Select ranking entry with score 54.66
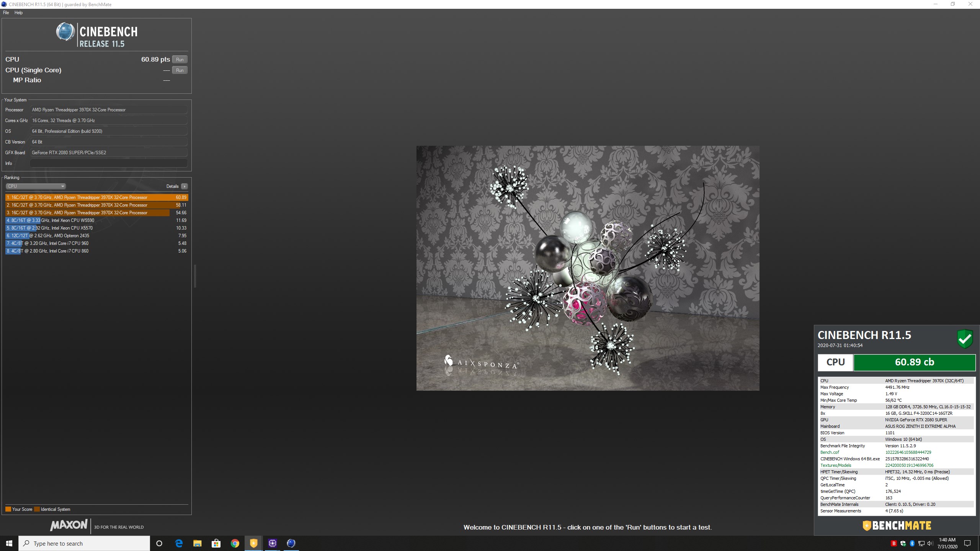The width and height of the screenshot is (980, 551). click(97, 213)
